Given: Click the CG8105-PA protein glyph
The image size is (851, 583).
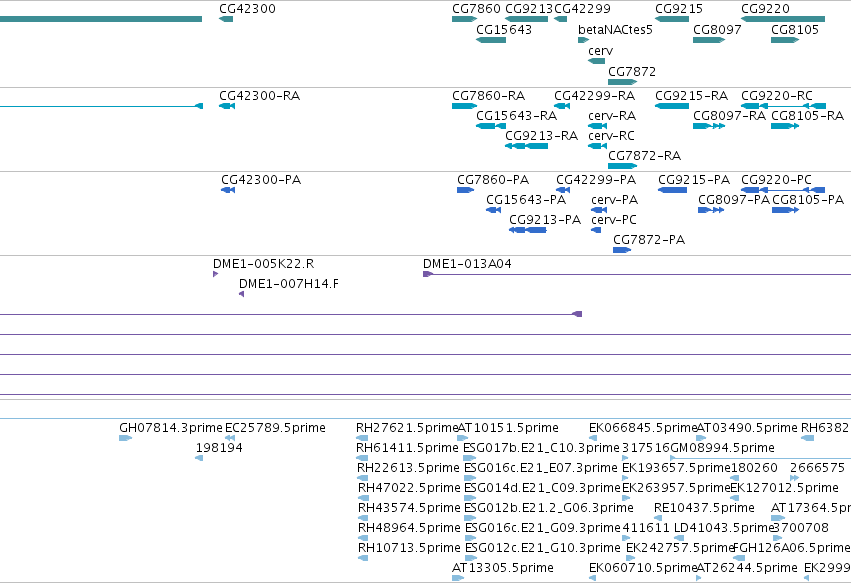Looking at the screenshot, I should (785, 210).
